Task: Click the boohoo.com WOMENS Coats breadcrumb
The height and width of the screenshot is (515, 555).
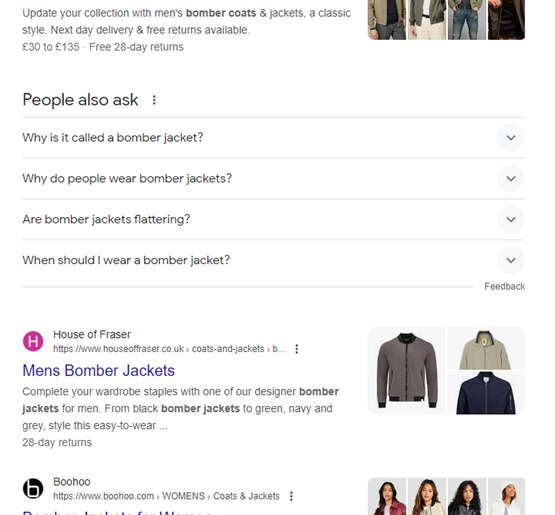Action: pyautogui.click(x=166, y=496)
